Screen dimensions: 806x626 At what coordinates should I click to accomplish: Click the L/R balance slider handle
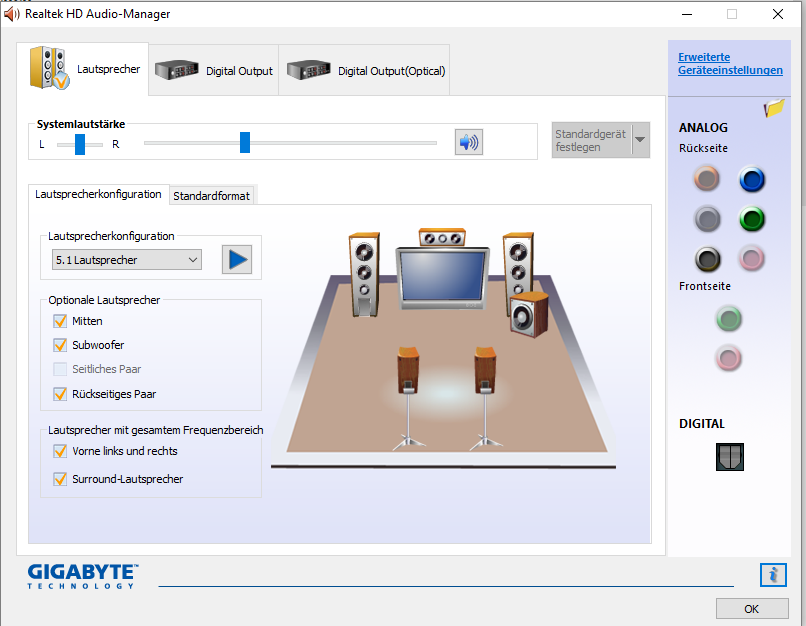[80, 144]
